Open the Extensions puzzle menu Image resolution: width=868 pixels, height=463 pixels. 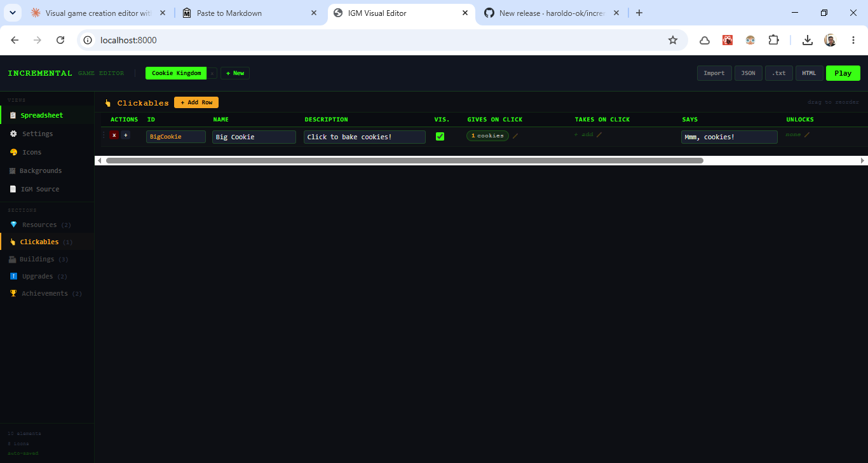coord(773,40)
